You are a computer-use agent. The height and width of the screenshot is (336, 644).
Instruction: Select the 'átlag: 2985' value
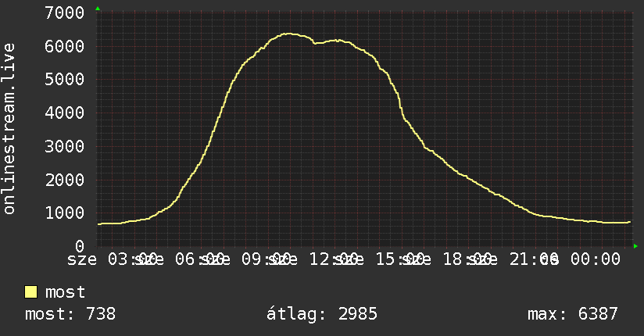[x=321, y=314]
